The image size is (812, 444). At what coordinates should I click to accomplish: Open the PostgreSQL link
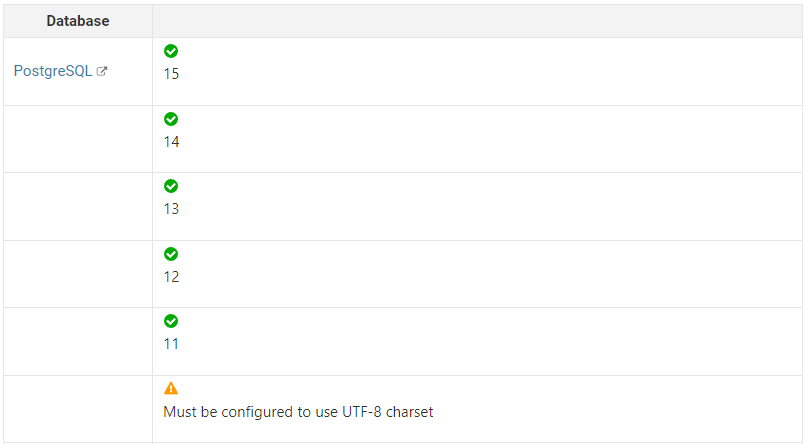52,72
